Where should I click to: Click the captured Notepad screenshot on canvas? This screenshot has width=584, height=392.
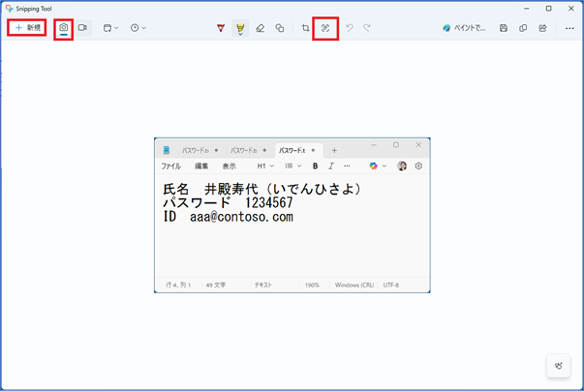tap(292, 215)
